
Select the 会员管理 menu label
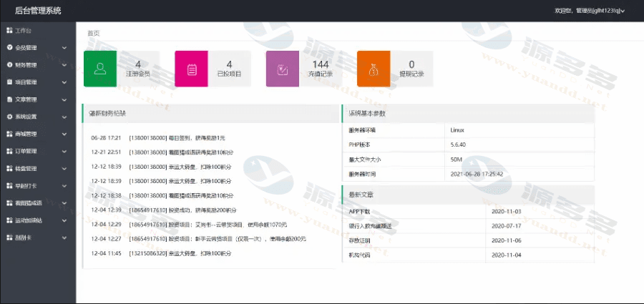point(26,48)
